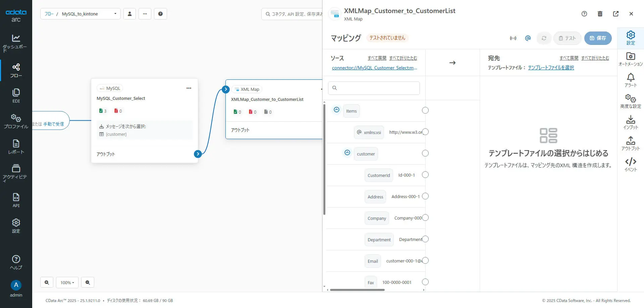This screenshot has width=644, height=308.
Task: Open the Automation tab
Action: 631,59
